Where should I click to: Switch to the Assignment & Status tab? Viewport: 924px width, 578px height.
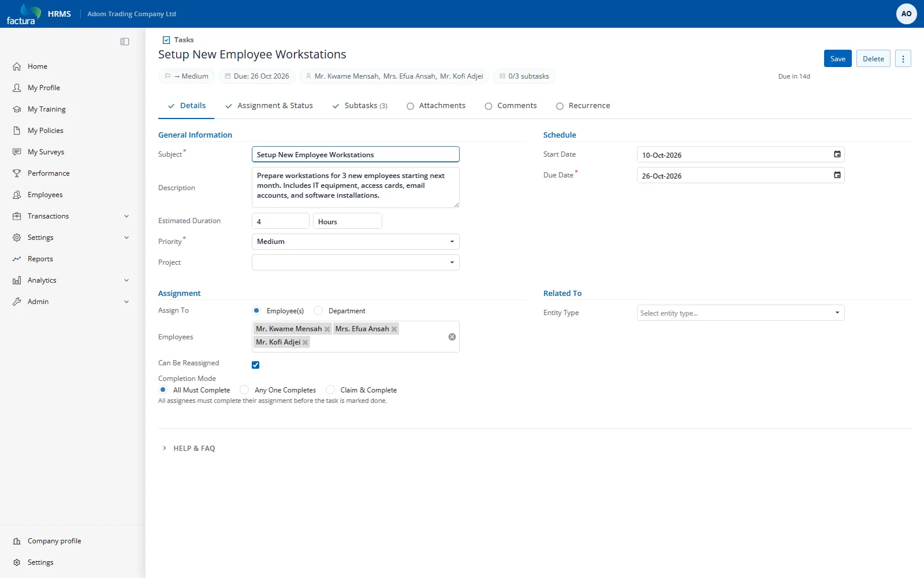tap(269, 106)
